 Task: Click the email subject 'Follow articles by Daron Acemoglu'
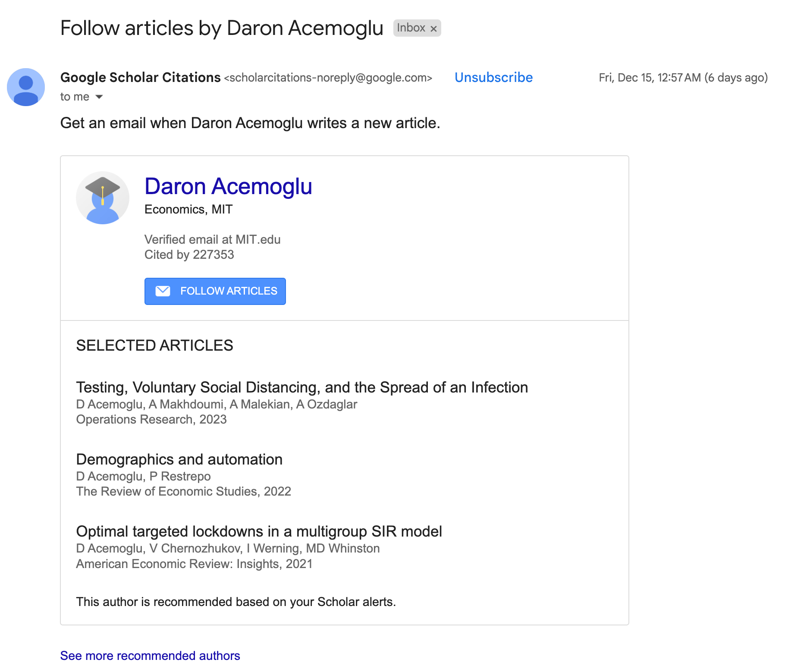[222, 28]
